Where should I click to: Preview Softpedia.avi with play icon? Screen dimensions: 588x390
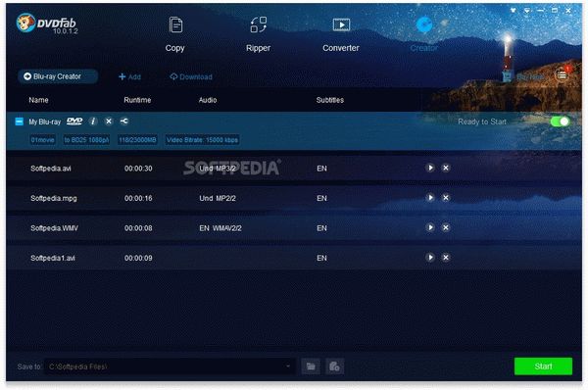pos(430,168)
